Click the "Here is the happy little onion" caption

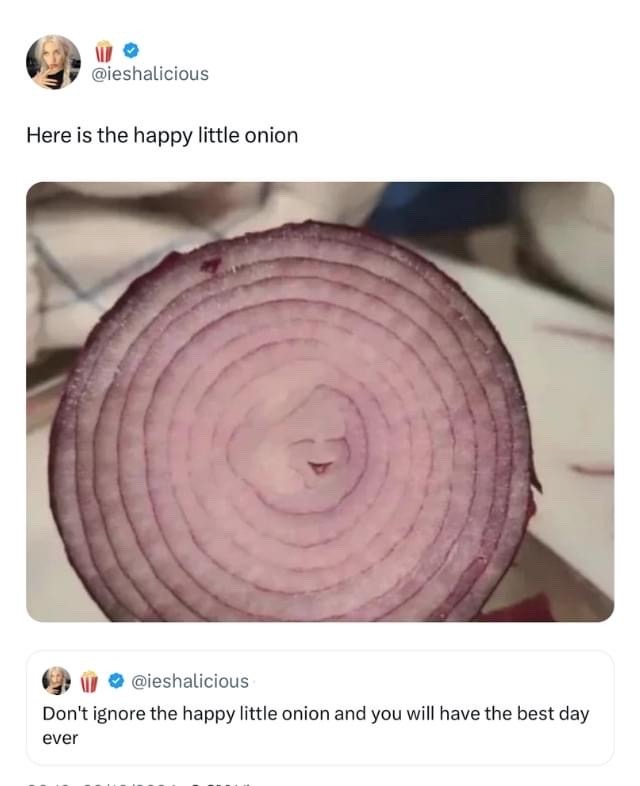click(x=162, y=135)
